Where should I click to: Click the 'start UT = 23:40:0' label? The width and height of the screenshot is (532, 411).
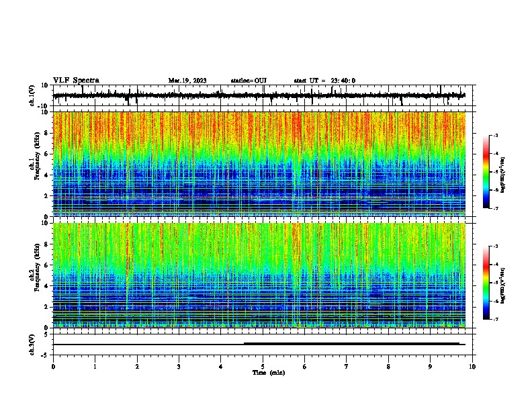tap(324, 81)
